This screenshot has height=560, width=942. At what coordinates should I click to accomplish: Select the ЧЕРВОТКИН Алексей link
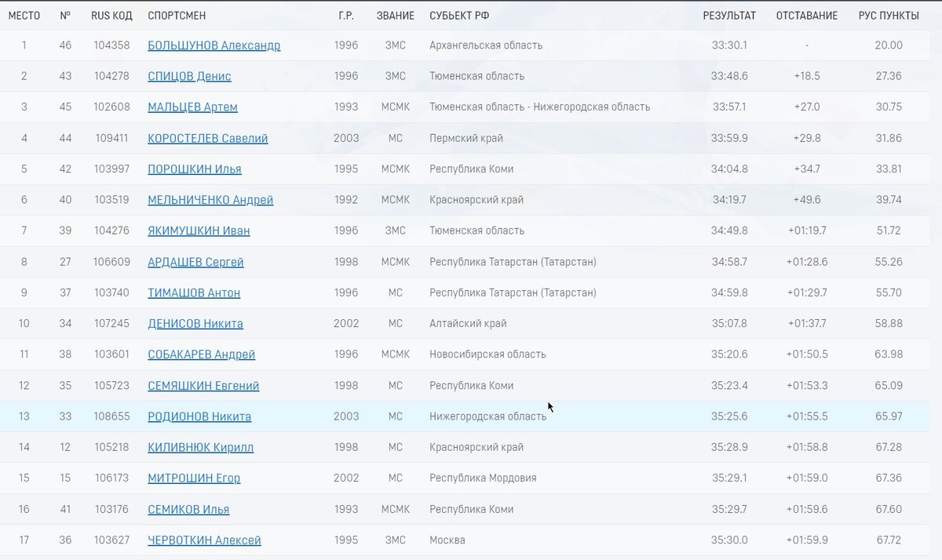click(204, 540)
